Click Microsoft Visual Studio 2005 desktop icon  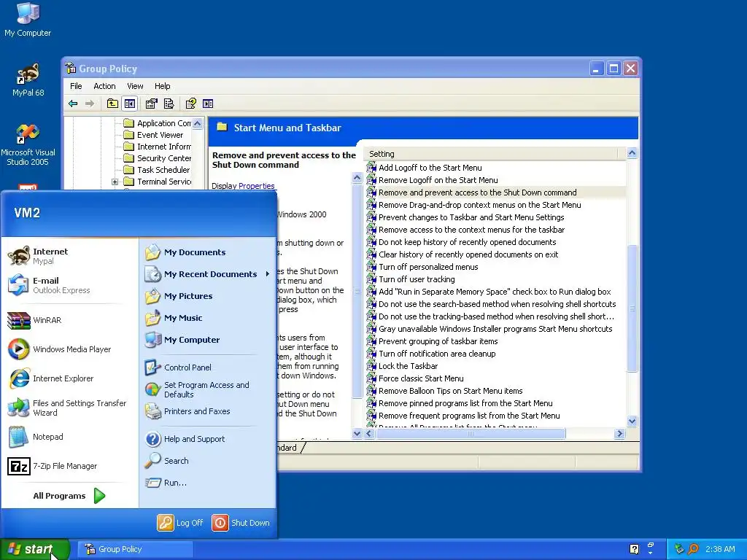click(28, 145)
